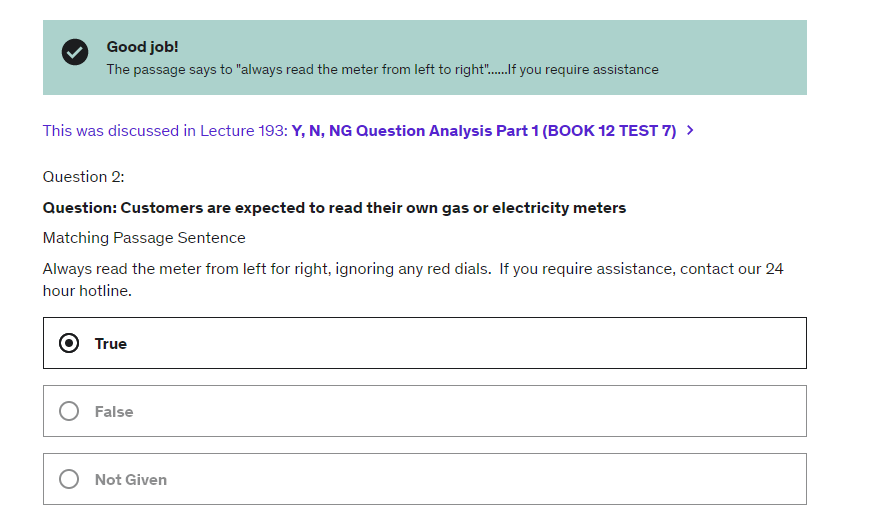Screen dimensions: 881x528
Task: Click the "Not Given" answer label text
Action: point(131,480)
